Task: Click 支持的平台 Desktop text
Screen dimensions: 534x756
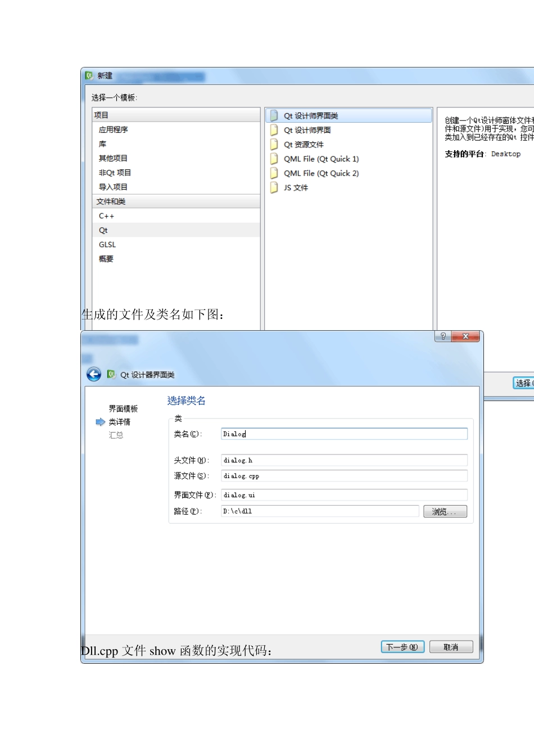Action: (x=482, y=154)
